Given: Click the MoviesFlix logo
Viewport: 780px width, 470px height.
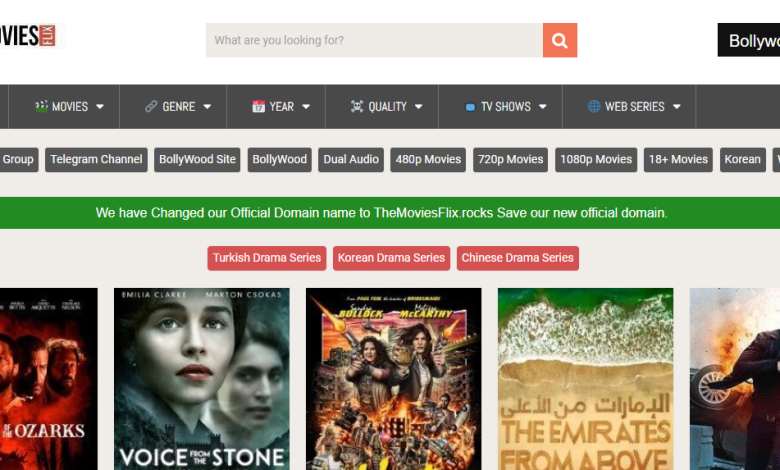Looking at the screenshot, I should (28, 36).
